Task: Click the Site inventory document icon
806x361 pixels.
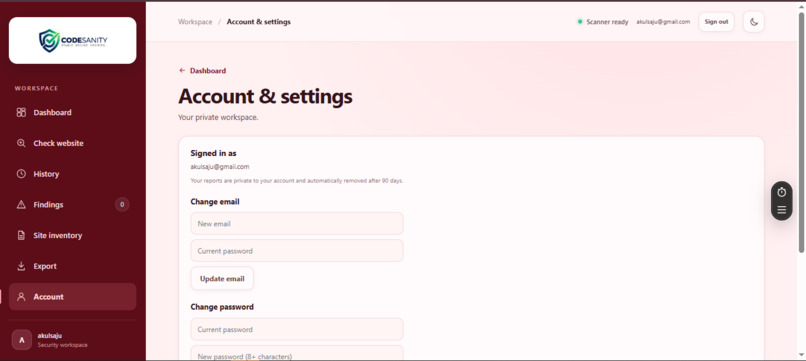Action: tap(21, 236)
